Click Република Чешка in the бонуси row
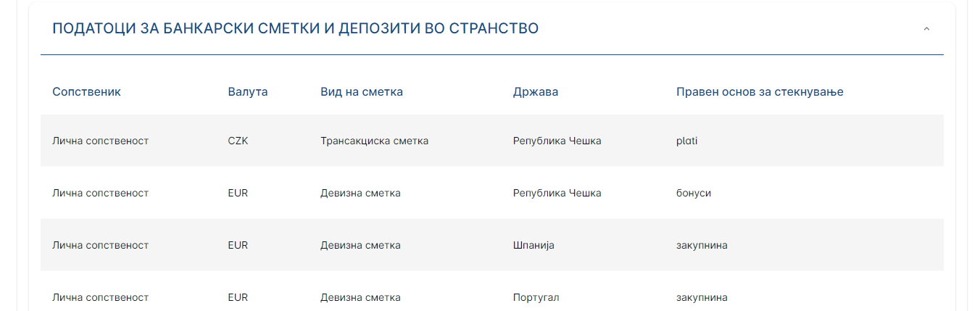This screenshot has width=980, height=311. (x=557, y=193)
